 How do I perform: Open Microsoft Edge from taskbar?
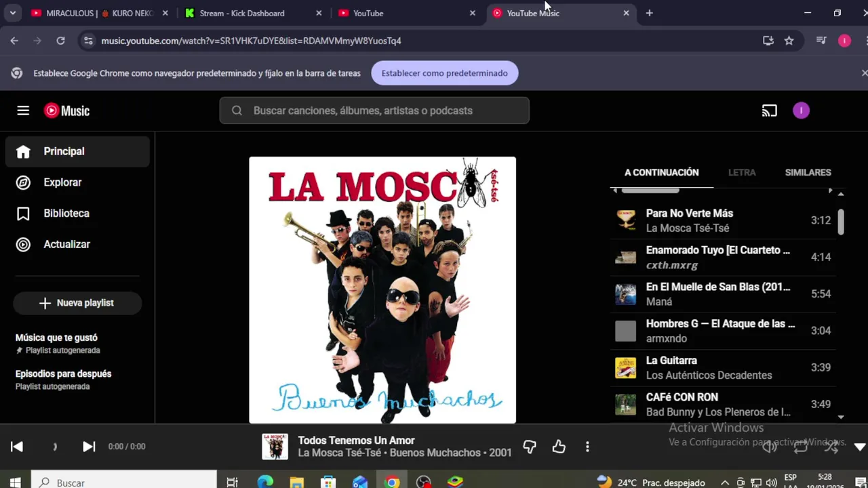[x=265, y=482]
